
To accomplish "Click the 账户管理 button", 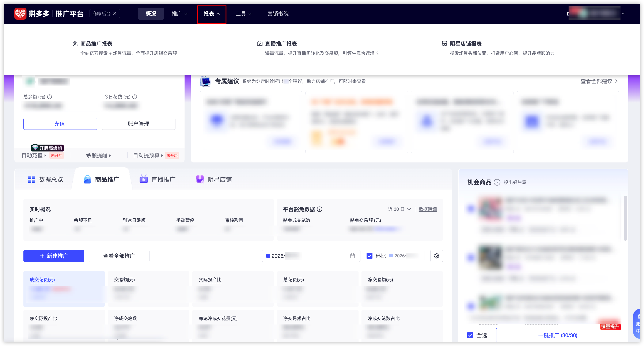I will click(x=139, y=124).
